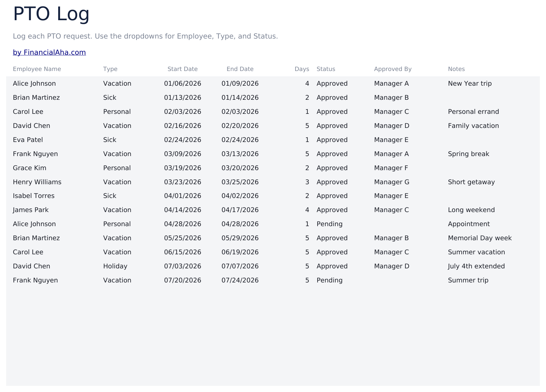Image resolution: width=546 pixels, height=392 pixels.
Task: Click the Vacation type cell for Henry Williams
Action: (117, 182)
